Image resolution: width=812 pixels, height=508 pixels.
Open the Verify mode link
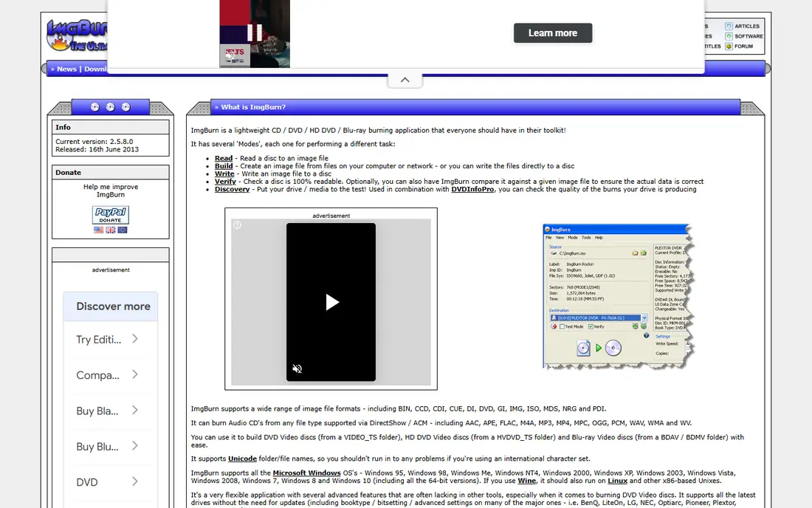[x=225, y=182]
